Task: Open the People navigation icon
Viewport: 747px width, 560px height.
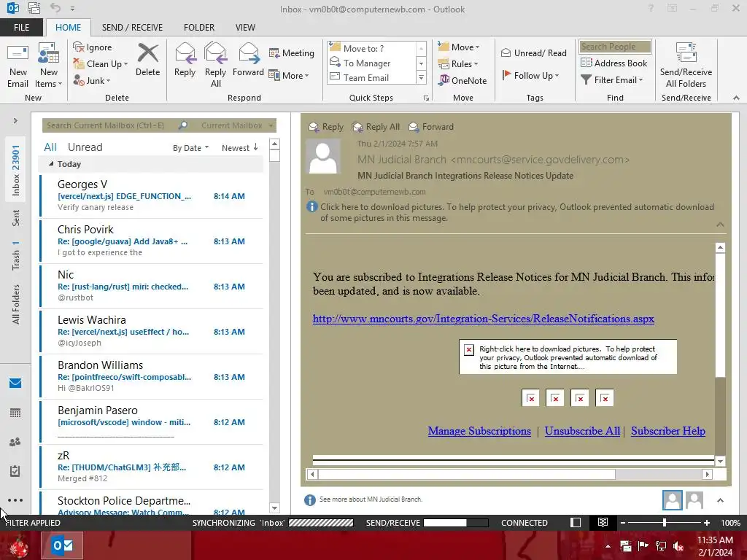Action: tap(15, 442)
